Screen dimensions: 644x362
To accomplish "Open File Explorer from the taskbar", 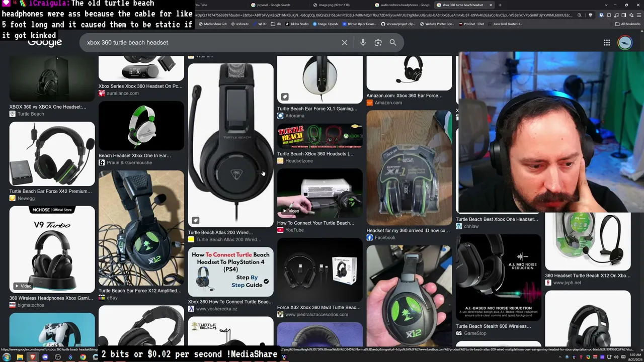I will pos(20,357).
